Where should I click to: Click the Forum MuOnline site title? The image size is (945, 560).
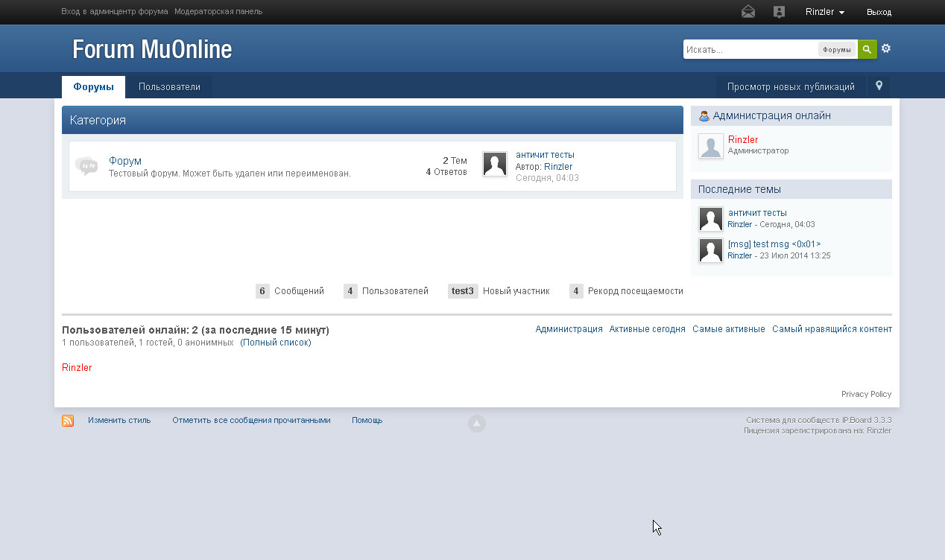click(x=152, y=49)
